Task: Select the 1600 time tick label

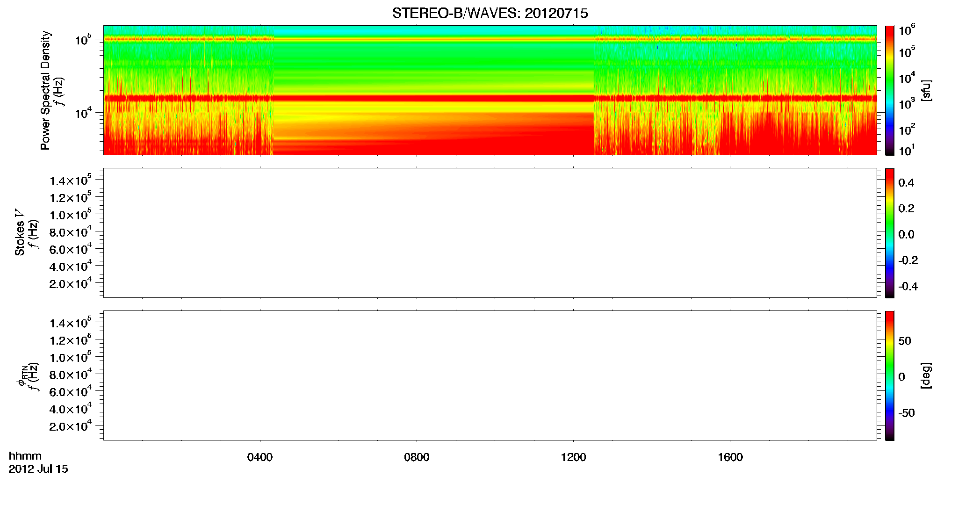Action: pyautogui.click(x=730, y=457)
